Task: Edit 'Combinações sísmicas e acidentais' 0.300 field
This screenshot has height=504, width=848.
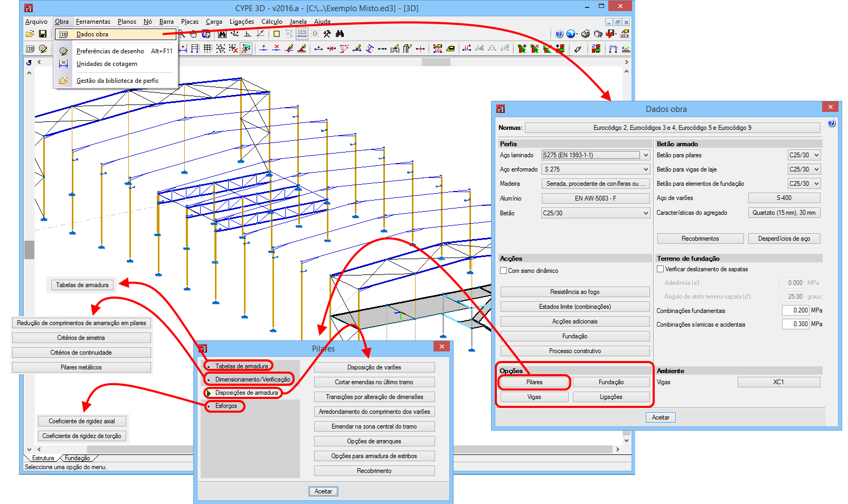Action: [795, 324]
